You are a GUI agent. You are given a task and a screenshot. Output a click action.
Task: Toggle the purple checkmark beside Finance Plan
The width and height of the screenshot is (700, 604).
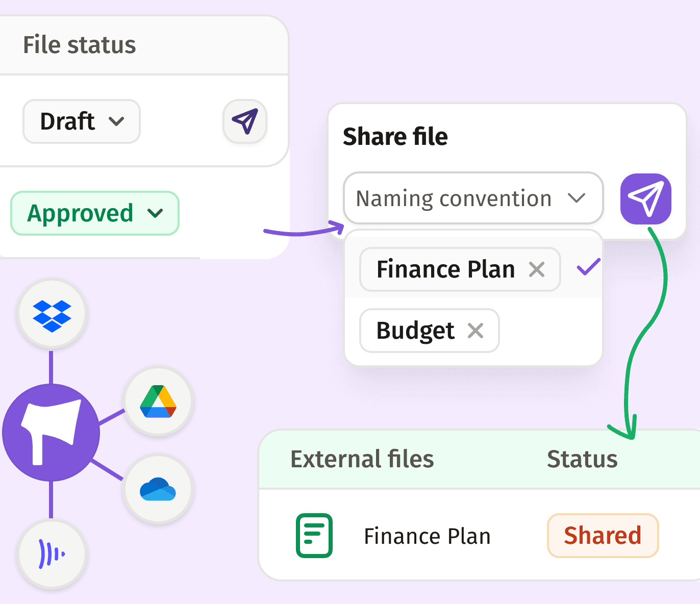[x=588, y=267]
